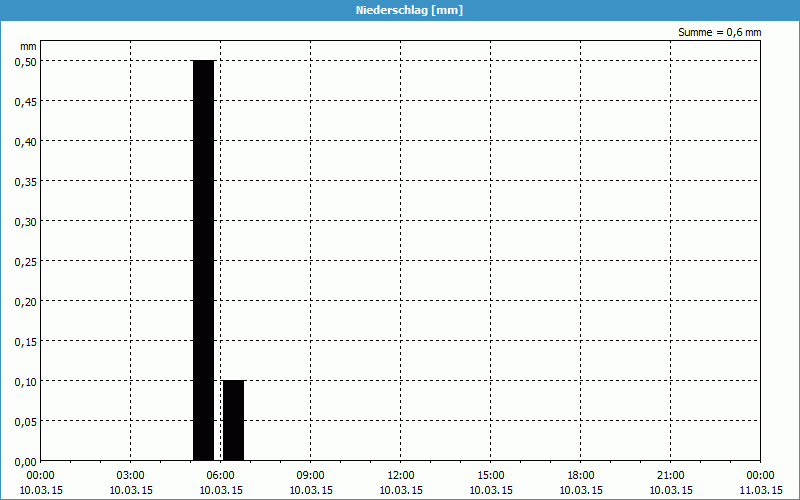Select the 09:00 time axis label
The width and height of the screenshot is (800, 500).
tap(310, 475)
